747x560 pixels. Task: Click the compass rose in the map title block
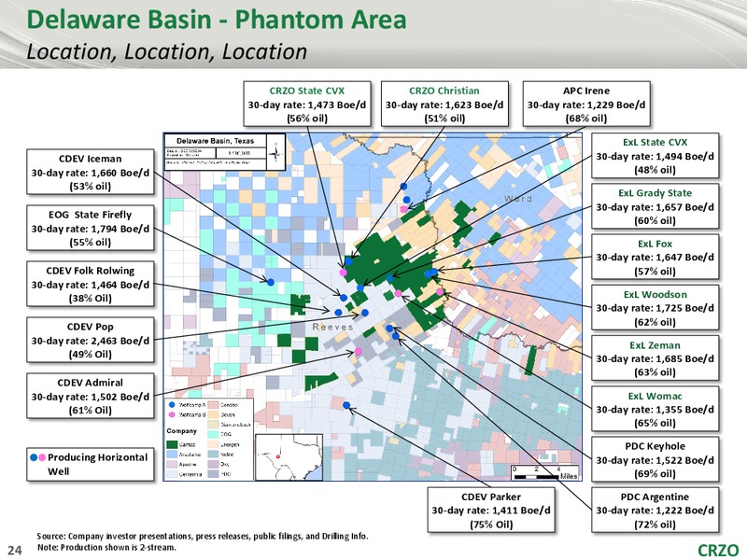275,153
